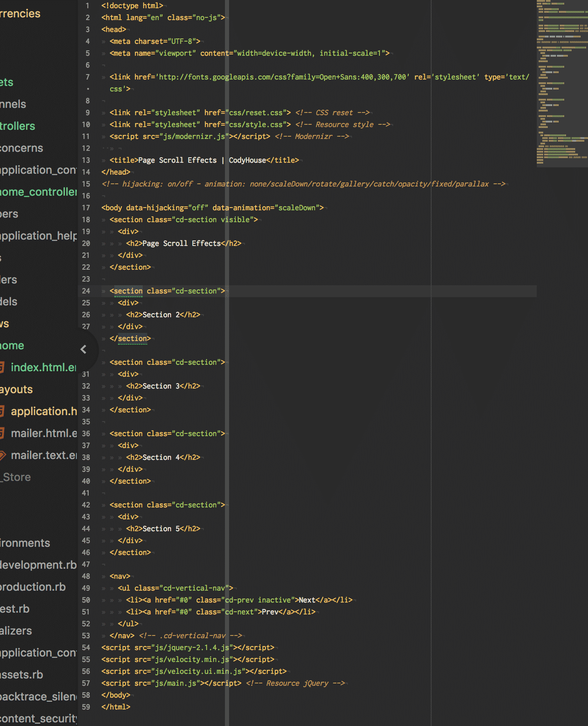The height and width of the screenshot is (726, 588).
Task: Open production.rb file
Action: [x=33, y=587]
